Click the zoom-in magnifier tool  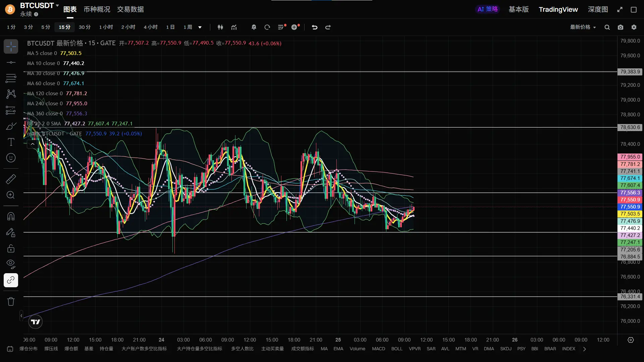point(11,195)
